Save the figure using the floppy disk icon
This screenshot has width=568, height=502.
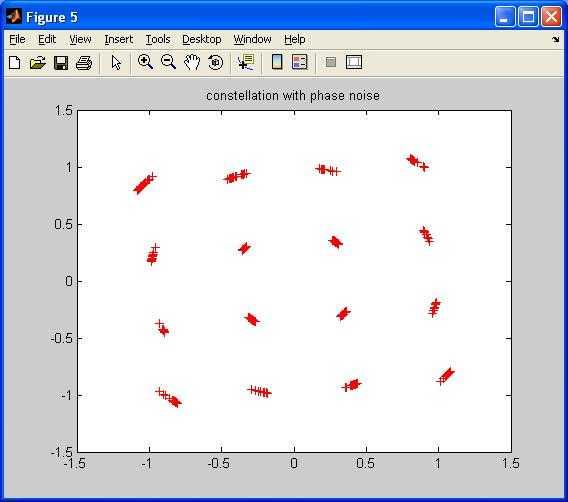pos(61,63)
